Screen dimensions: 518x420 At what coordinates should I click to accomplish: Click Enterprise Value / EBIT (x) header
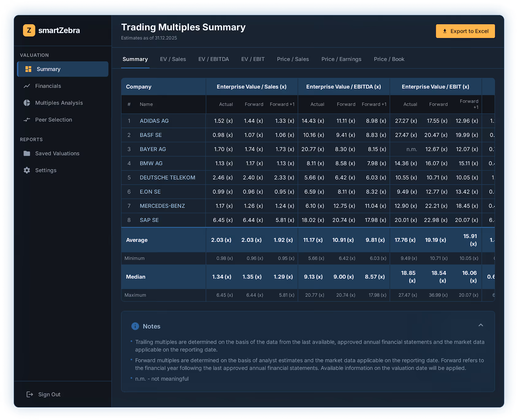click(436, 87)
